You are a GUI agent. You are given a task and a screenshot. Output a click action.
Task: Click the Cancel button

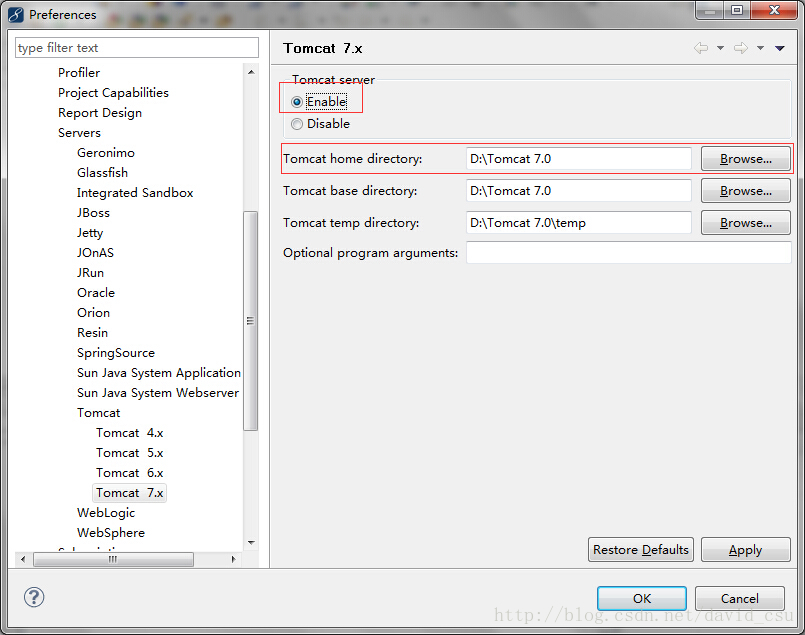739,598
